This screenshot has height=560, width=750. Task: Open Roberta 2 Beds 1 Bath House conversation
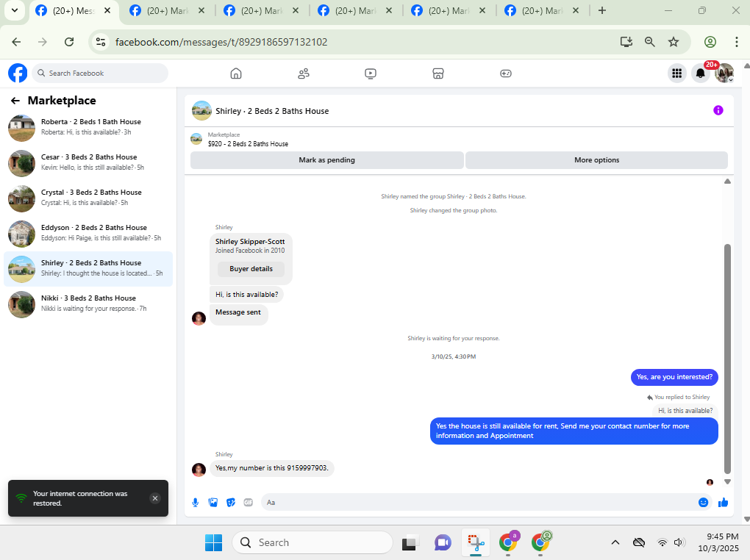click(x=88, y=128)
